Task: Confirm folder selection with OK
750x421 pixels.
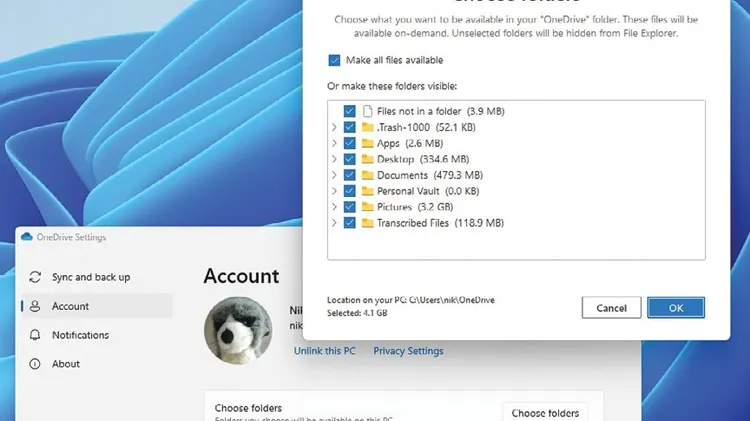Action: [x=676, y=308]
